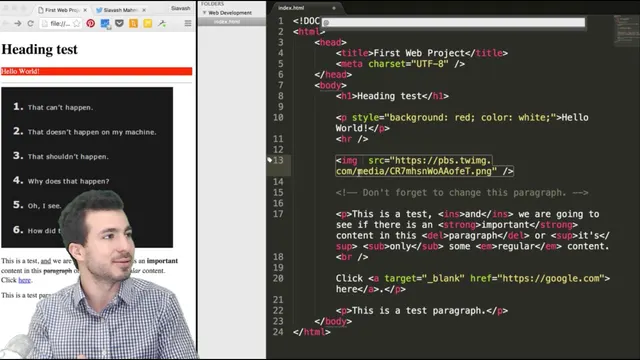The image size is (640, 360).
Task: Click the 'here' link in the page
Action: click(24, 280)
